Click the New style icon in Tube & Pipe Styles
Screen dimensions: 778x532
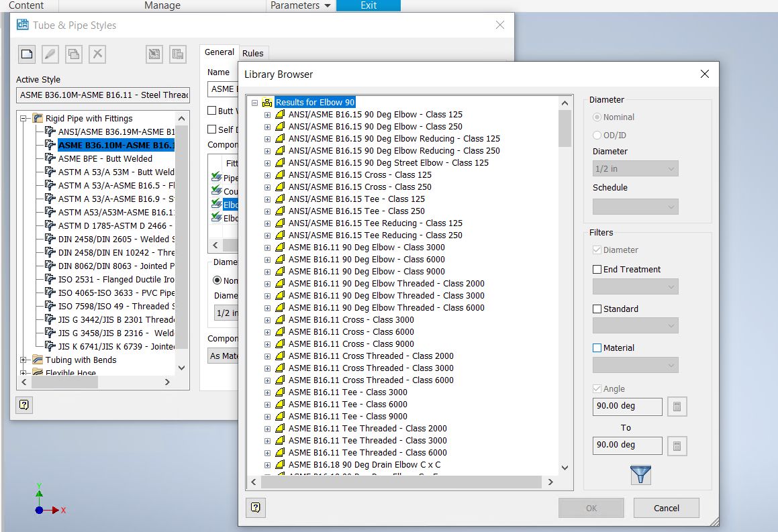27,54
